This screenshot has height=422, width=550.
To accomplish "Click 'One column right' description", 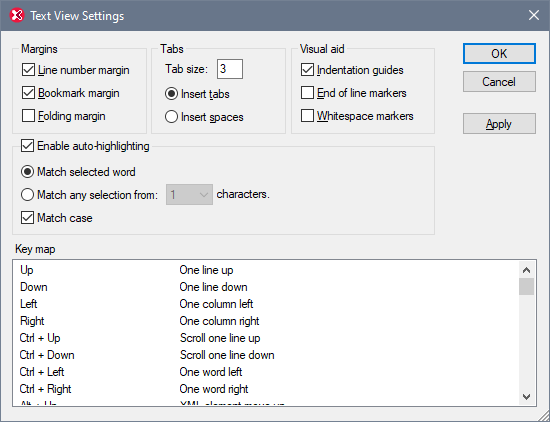I will click(x=219, y=321).
